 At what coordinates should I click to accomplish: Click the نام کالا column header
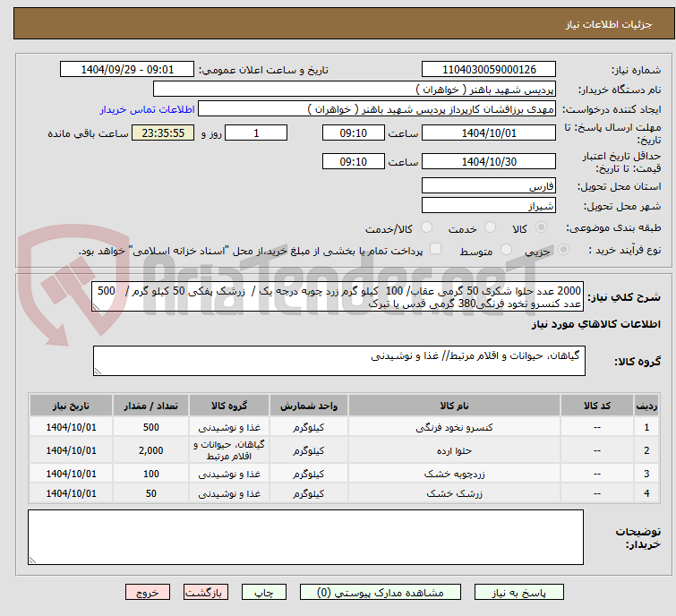coord(455,406)
